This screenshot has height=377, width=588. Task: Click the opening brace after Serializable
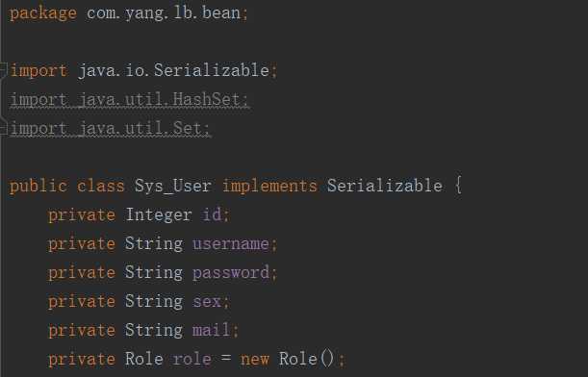click(458, 186)
